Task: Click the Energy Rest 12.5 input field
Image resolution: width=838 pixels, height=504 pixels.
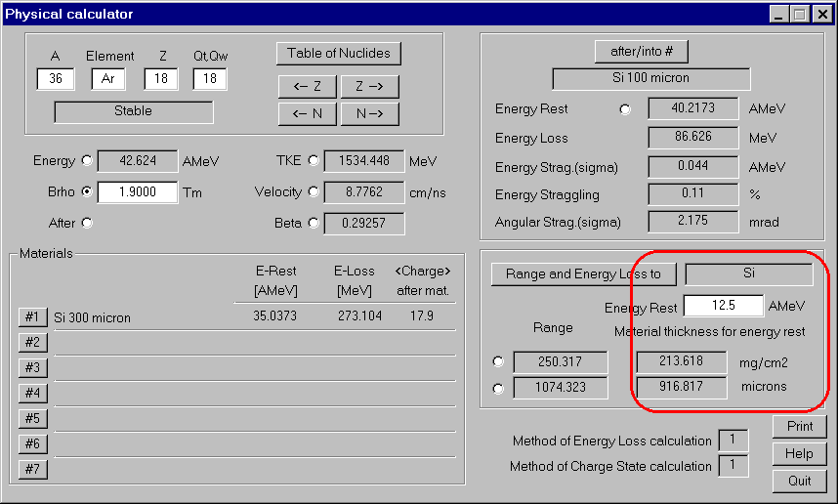Action: pyautogui.click(x=723, y=307)
